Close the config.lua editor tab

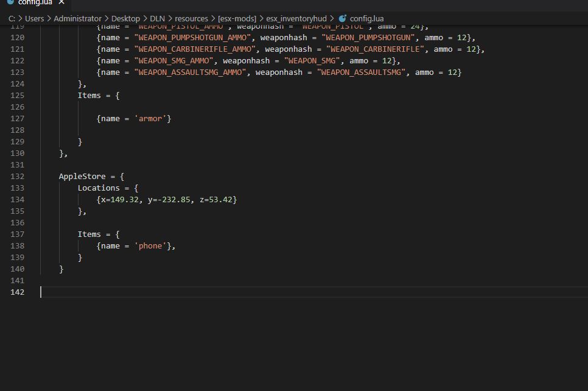pyautogui.click(x=61, y=2)
